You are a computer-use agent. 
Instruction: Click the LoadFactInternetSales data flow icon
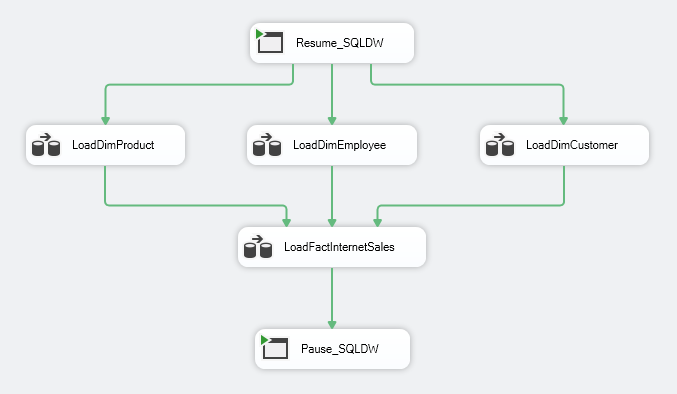pos(258,246)
